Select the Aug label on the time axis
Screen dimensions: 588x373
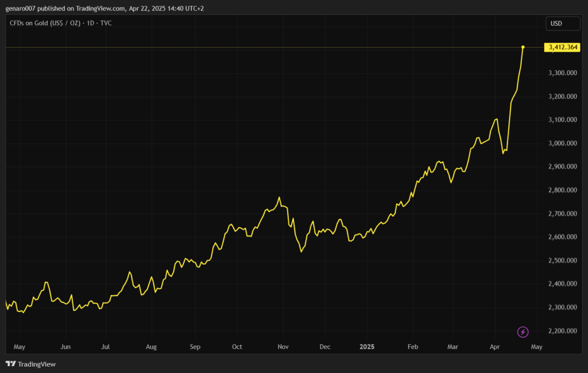tap(152, 347)
